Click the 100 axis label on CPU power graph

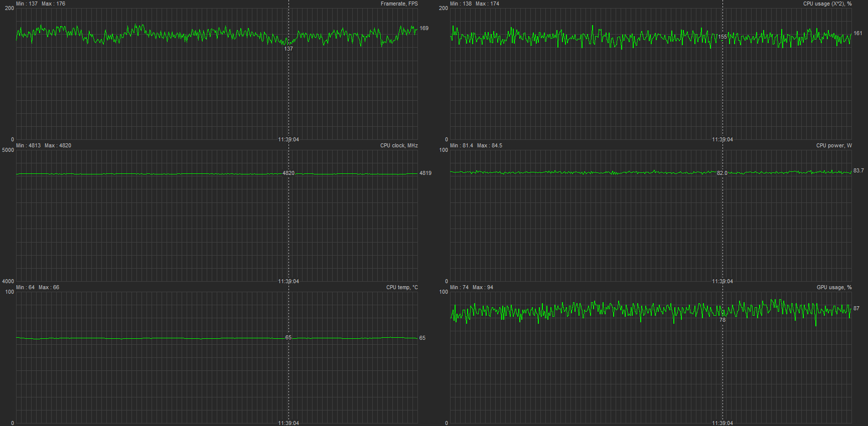coord(444,150)
